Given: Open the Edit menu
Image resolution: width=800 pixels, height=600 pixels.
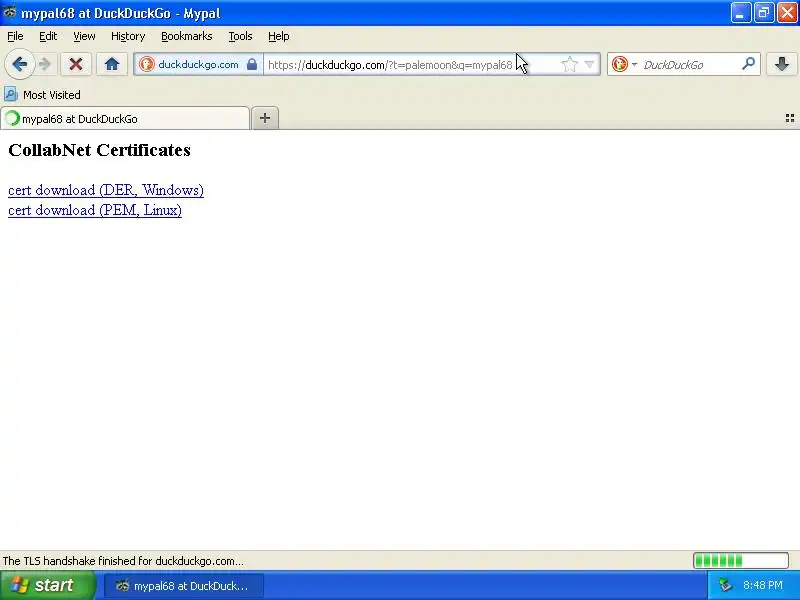Looking at the screenshot, I should point(48,36).
